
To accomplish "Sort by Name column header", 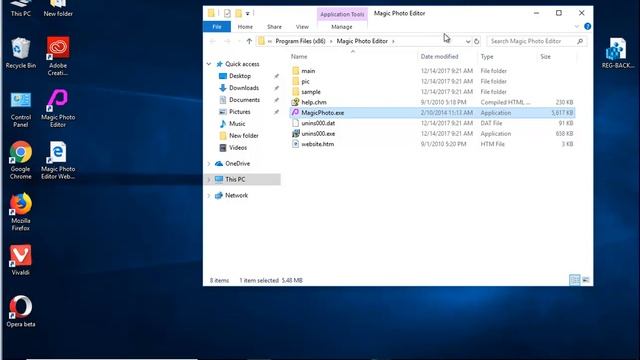I will [x=353, y=57].
